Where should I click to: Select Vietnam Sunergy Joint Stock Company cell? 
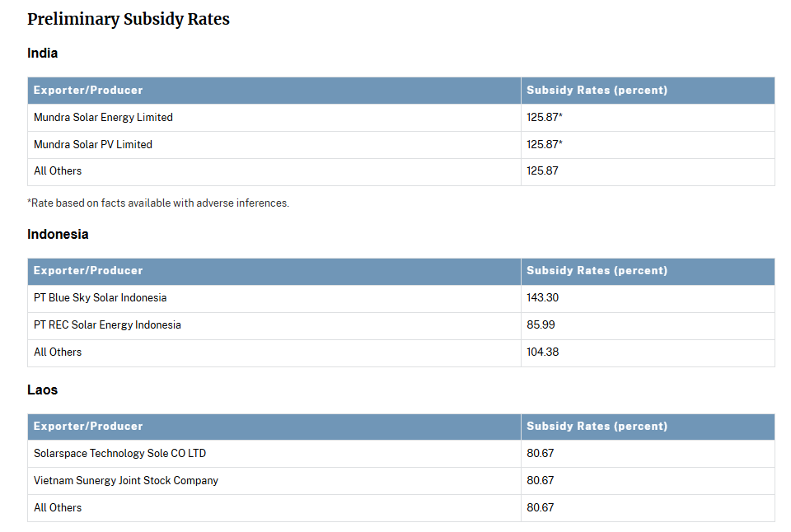coord(126,481)
